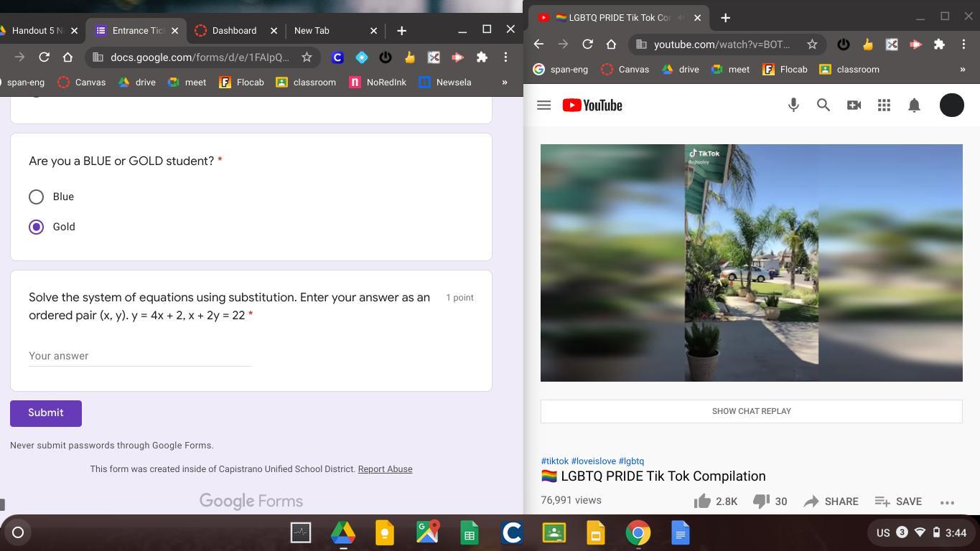The image size is (980, 551).
Task: Open YouTube notifications bell
Action: [x=914, y=105]
